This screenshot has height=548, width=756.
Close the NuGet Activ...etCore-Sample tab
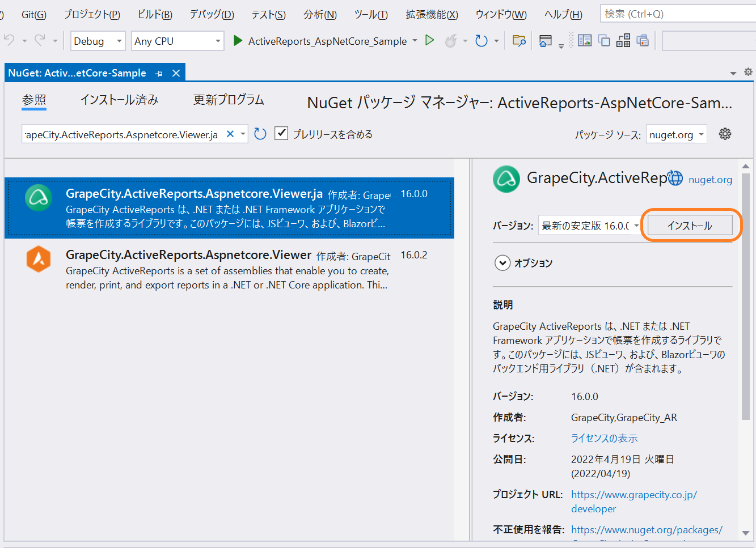176,73
